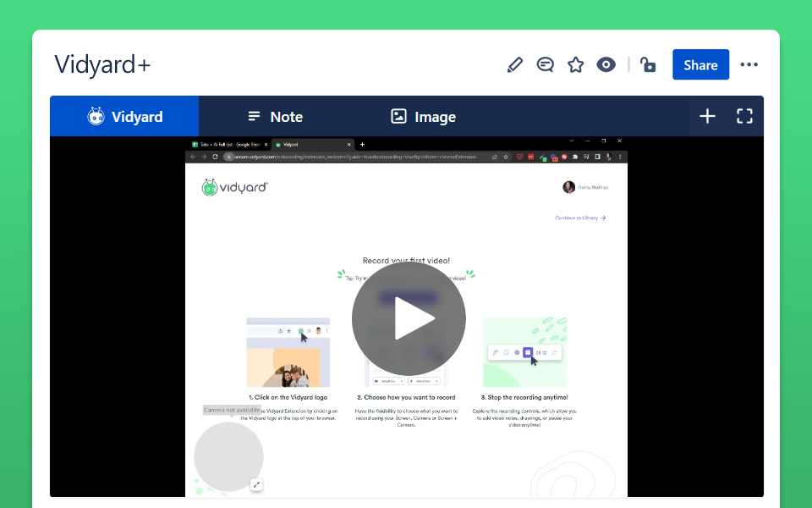Viewport: 812px width, 508px height.
Task: Click the Click on the Vidyard logo thumbnail
Action: tap(288, 352)
